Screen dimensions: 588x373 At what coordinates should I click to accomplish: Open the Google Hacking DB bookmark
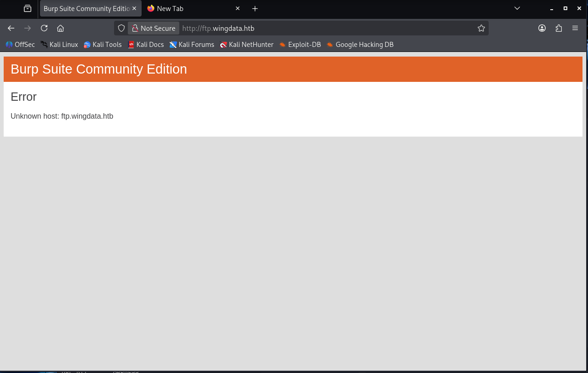click(x=360, y=45)
